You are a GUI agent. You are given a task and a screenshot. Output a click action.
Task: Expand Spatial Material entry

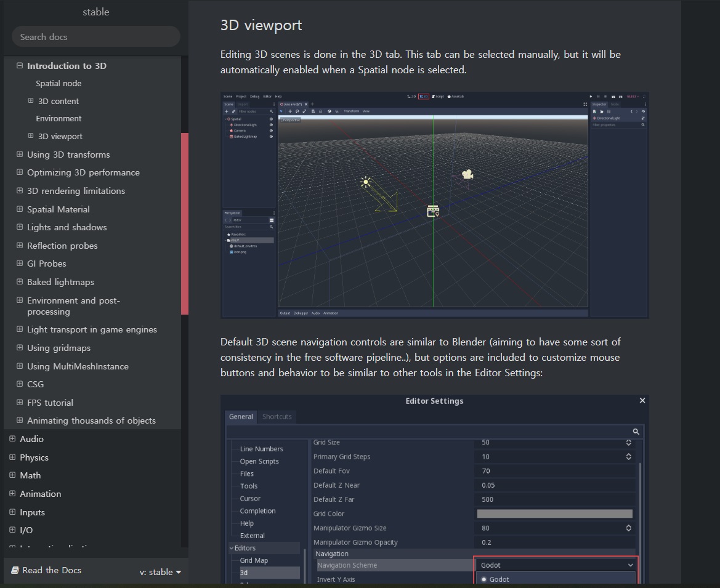[20, 209]
